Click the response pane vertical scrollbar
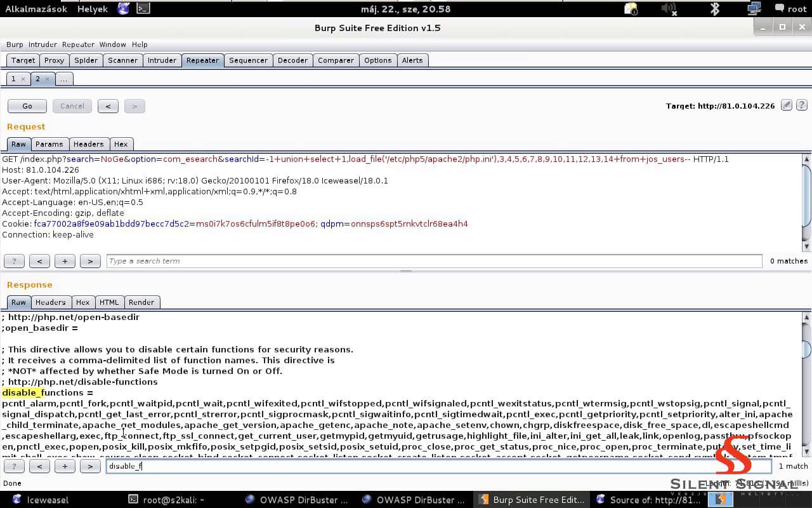Screen dimensions: 812x508 coord(807,384)
